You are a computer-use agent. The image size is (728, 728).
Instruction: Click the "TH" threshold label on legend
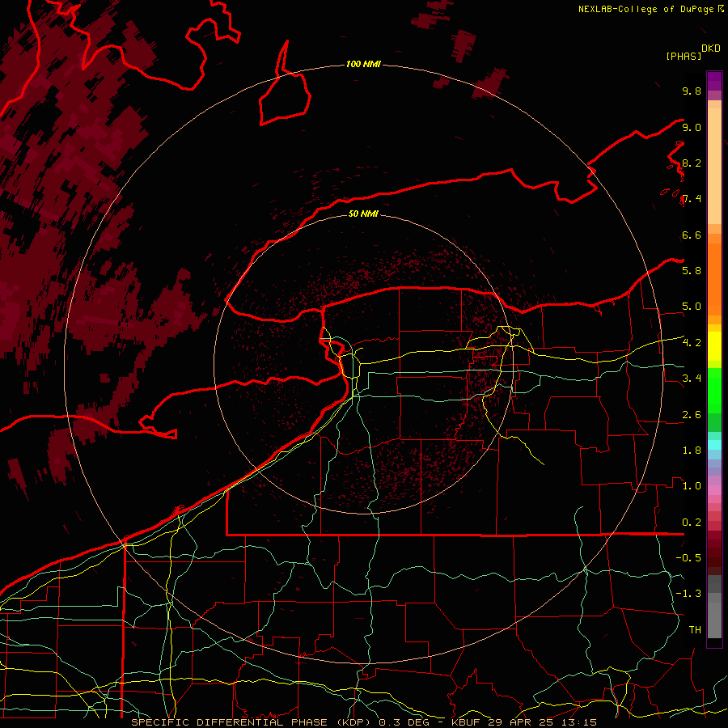pos(695,629)
